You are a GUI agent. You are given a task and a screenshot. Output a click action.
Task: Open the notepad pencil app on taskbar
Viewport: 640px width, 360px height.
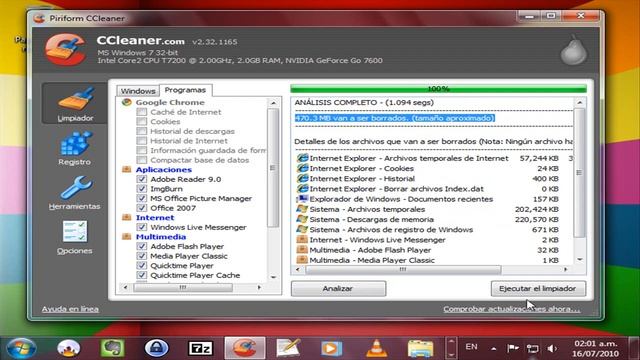click(288, 349)
